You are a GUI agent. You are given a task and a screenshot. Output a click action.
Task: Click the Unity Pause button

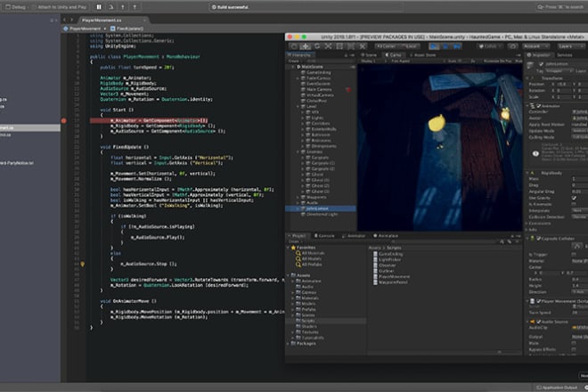click(445, 46)
